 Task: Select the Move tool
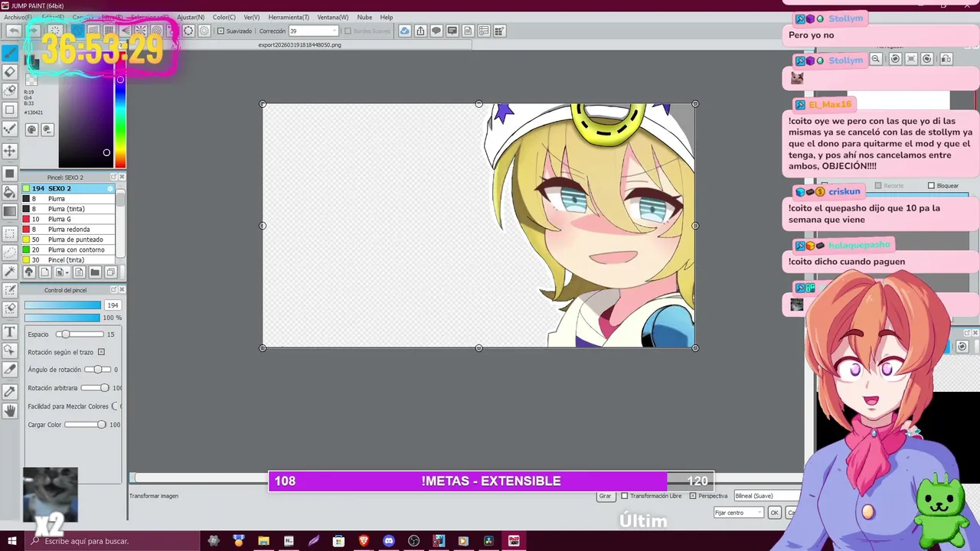click(x=10, y=151)
